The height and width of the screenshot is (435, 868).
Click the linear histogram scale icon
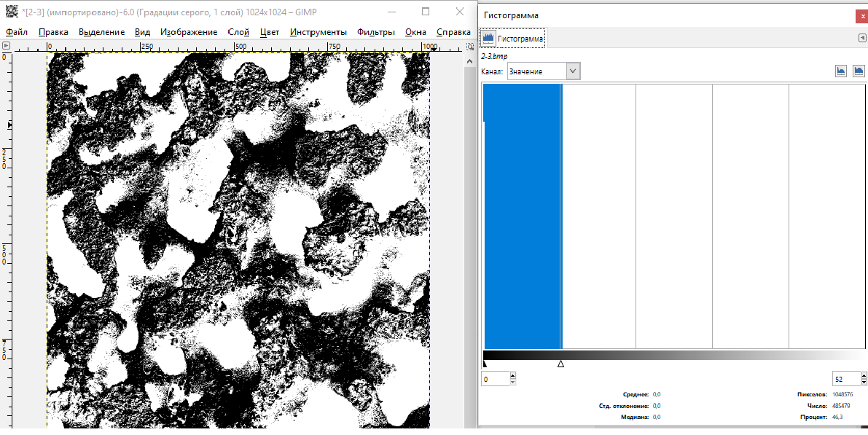(841, 71)
